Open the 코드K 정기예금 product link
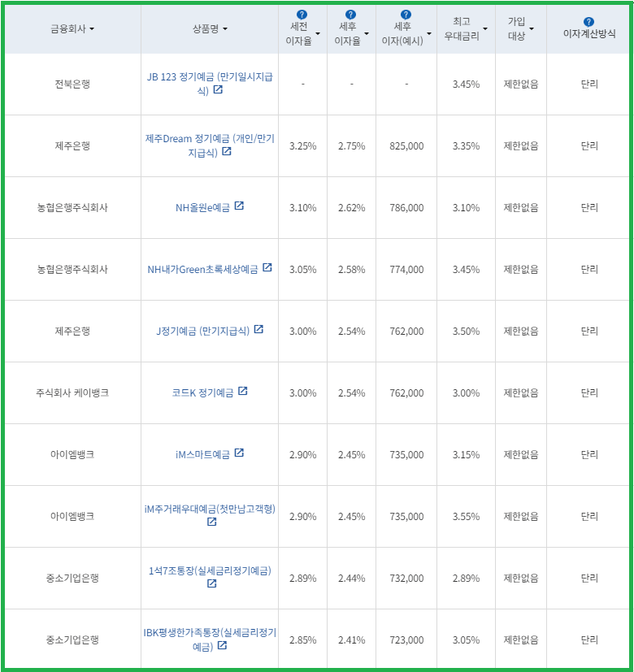634x672 pixels. click(202, 393)
